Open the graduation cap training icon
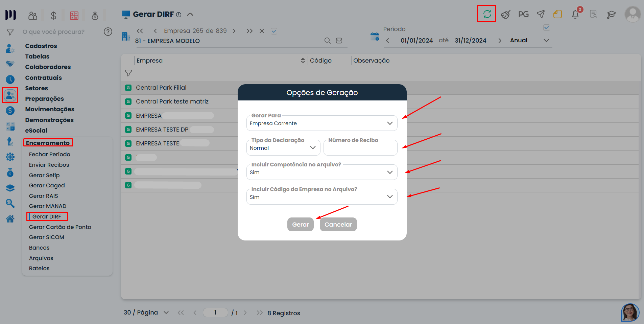Viewport: 644px width, 324px height. point(611,15)
